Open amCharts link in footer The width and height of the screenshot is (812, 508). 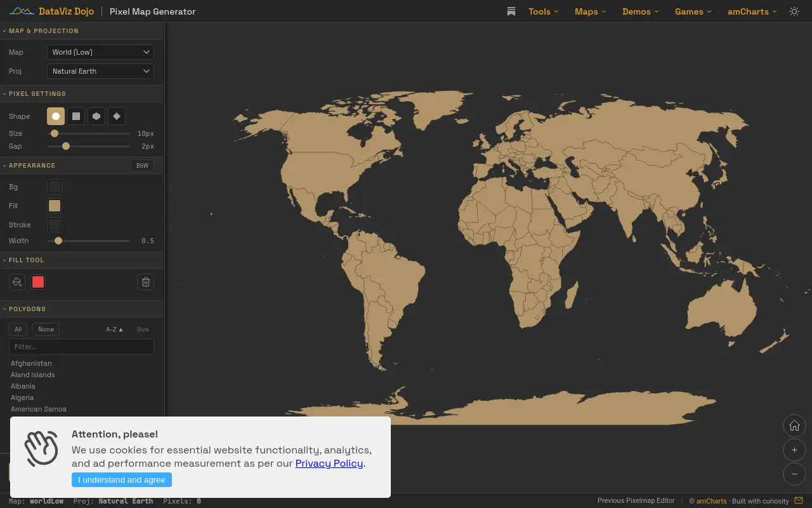(x=711, y=501)
